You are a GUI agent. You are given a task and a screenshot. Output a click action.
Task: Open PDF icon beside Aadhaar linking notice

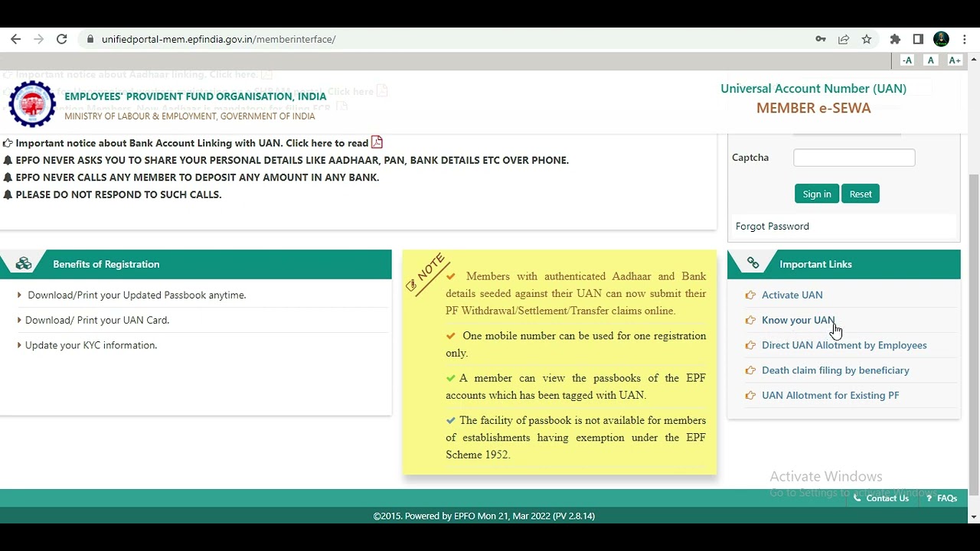coord(266,74)
